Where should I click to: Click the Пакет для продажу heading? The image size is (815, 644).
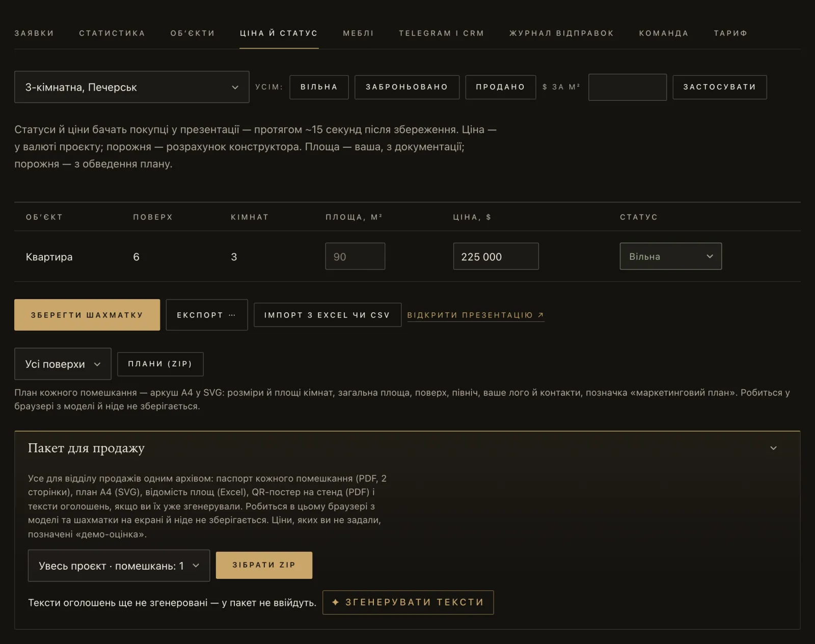tap(86, 448)
